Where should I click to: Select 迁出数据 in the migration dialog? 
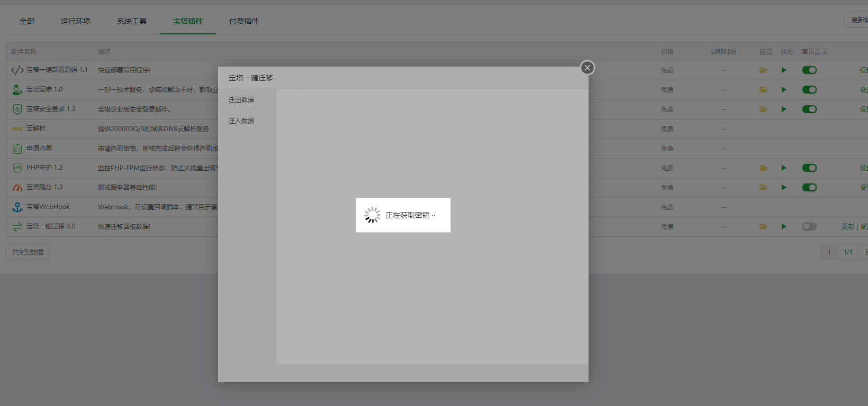click(241, 99)
